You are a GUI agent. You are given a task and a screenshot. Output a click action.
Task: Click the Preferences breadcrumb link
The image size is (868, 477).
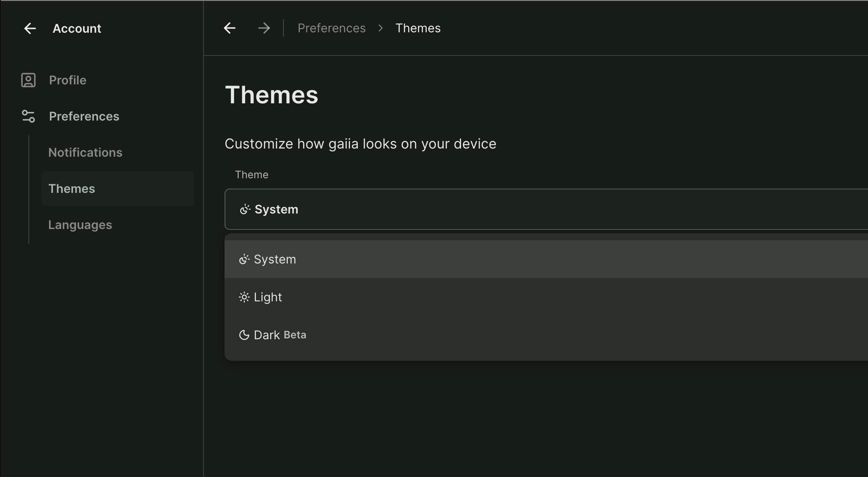pos(332,28)
